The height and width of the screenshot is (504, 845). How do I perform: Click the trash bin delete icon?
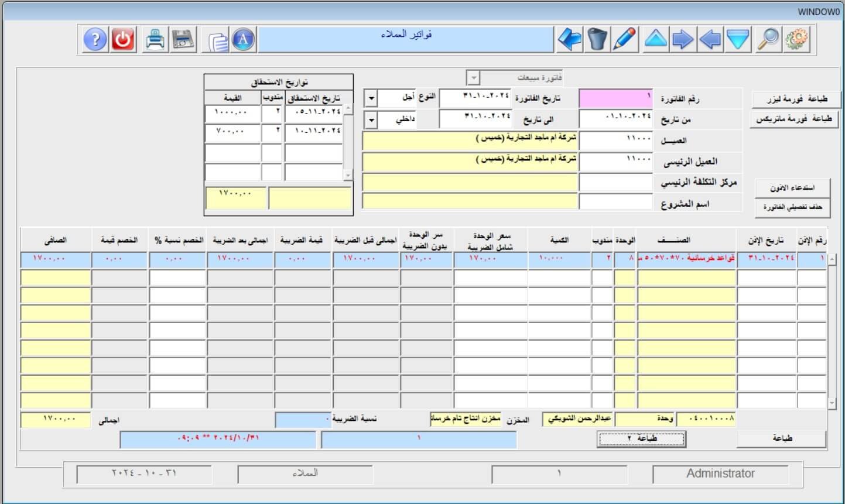(597, 40)
